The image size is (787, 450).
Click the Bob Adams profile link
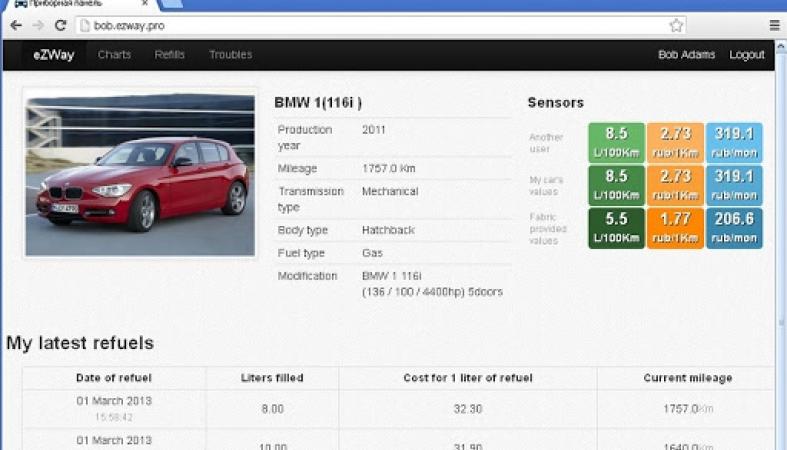point(686,55)
